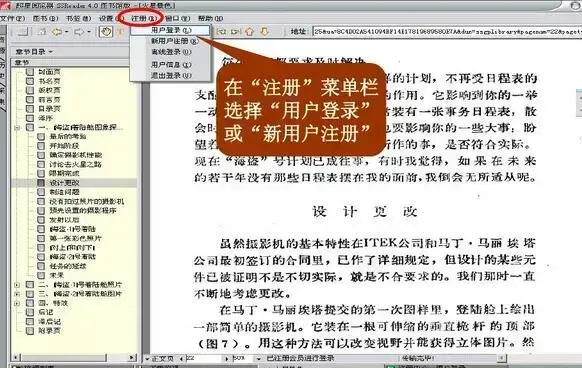Collapse the first chapter tree node

tap(17, 127)
